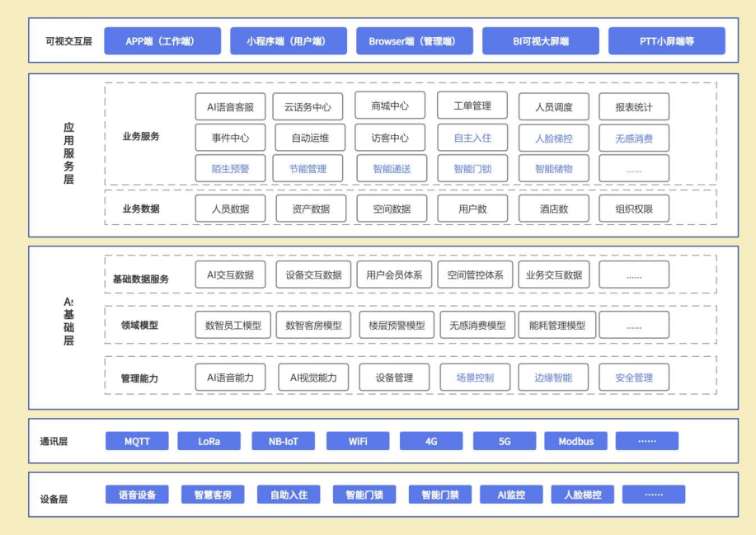Image resolution: width=756 pixels, height=535 pixels.
Task: Click the 组织权限 box
Action: pyautogui.click(x=633, y=209)
